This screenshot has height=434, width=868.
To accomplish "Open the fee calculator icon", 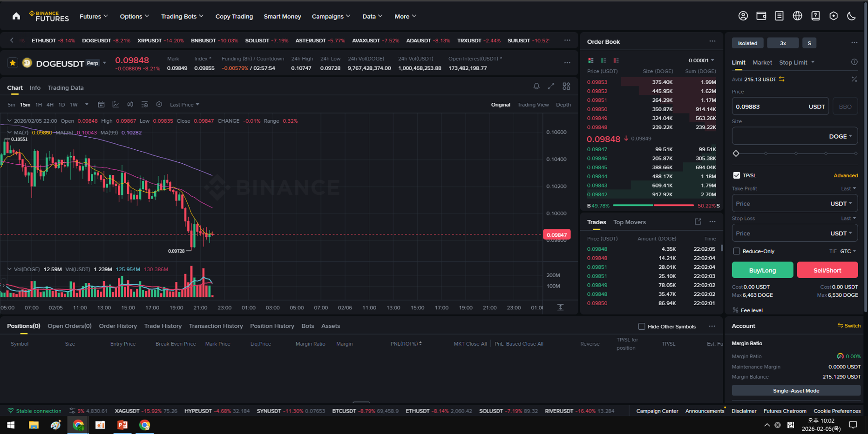I will [x=854, y=79].
